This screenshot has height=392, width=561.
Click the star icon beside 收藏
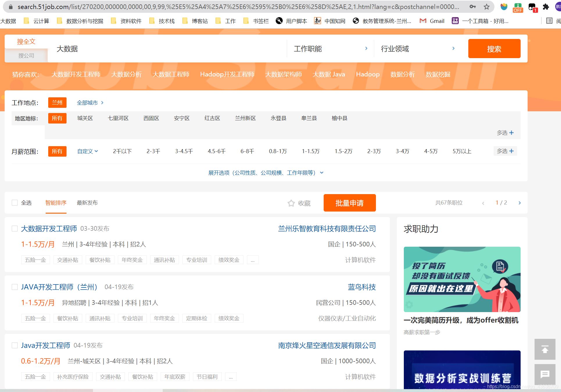[x=291, y=203]
